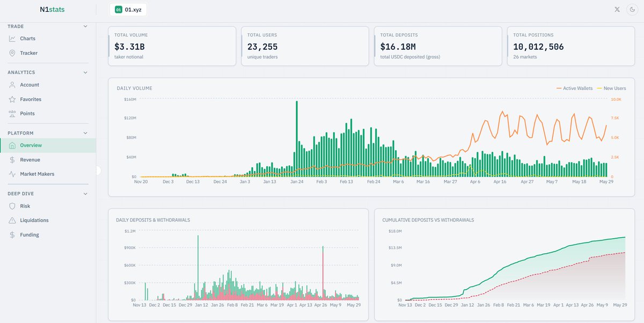Toggle New Users legend series

(611, 88)
